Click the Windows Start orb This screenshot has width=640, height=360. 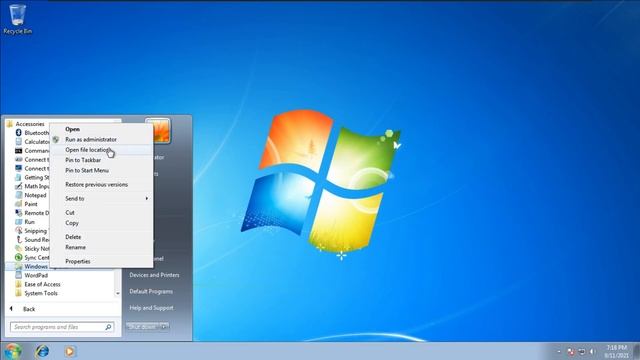coord(13,351)
